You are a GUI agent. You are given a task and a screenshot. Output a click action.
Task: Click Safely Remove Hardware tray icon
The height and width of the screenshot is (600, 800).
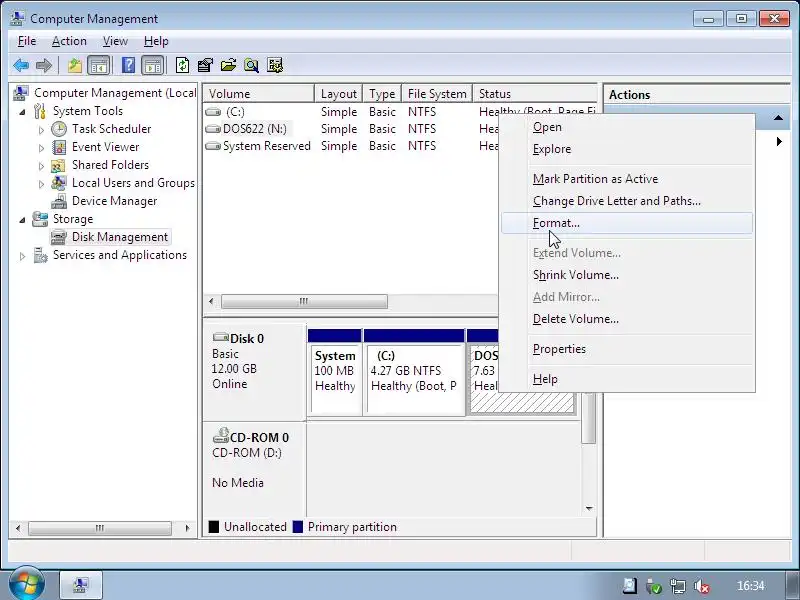point(654,586)
